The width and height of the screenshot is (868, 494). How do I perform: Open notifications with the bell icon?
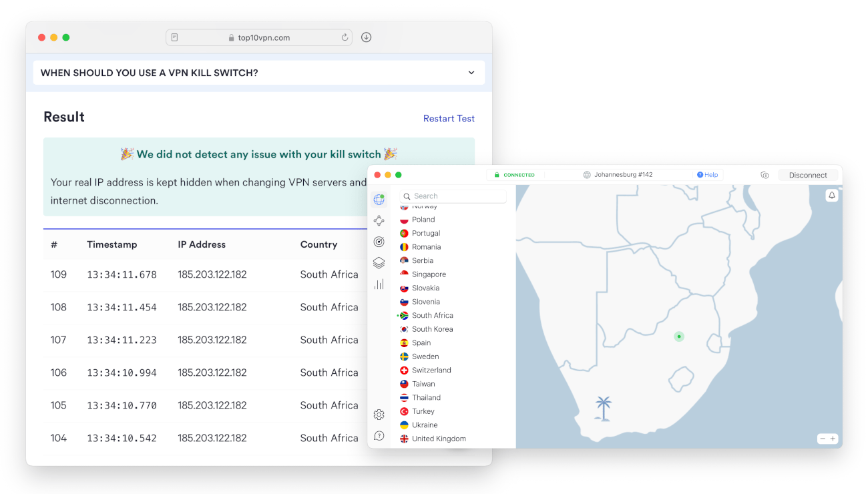[832, 195]
